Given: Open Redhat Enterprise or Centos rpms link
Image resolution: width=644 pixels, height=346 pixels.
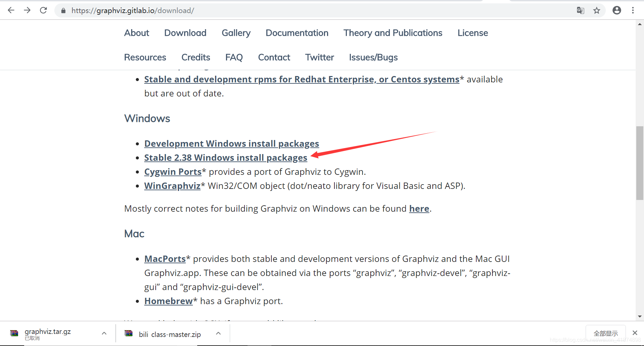Looking at the screenshot, I should [302, 79].
